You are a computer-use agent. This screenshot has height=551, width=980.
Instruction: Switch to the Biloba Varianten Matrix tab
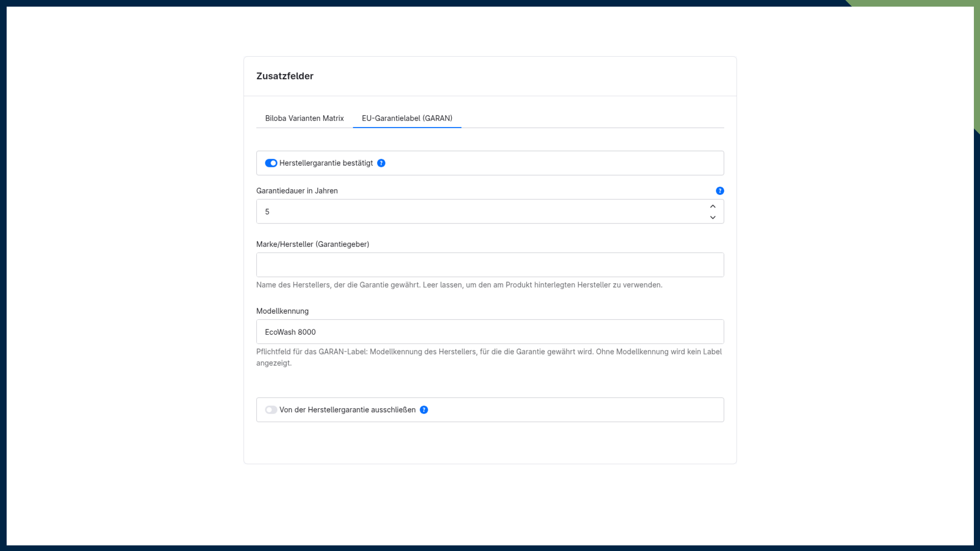[x=304, y=118]
